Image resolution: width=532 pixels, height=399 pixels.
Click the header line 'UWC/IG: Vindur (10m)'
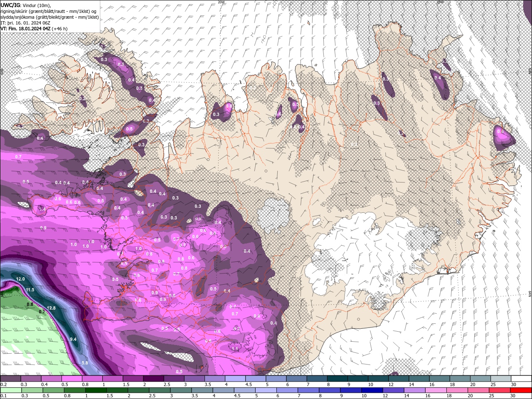coord(25,5)
